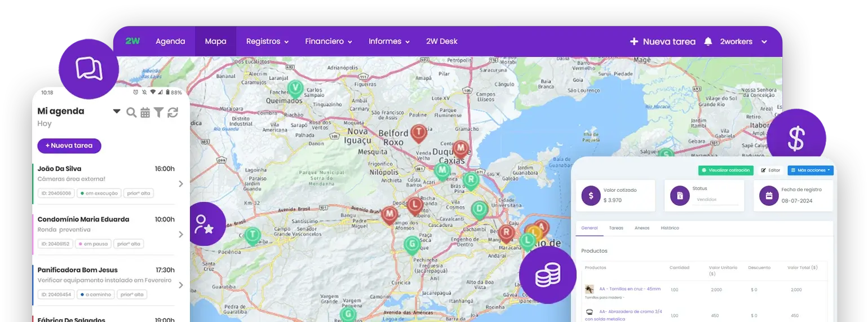Open the Más acciones dropdown

coord(811,170)
